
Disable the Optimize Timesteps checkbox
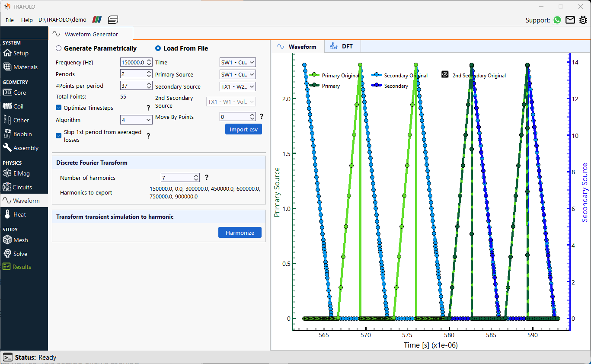tap(58, 108)
